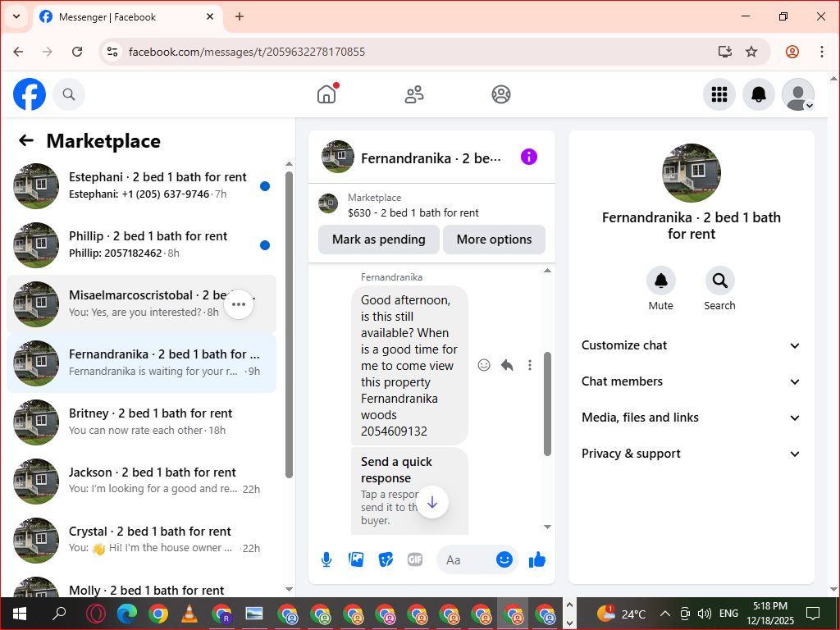
Task: Click the ENG language indicator
Action: tap(728, 614)
